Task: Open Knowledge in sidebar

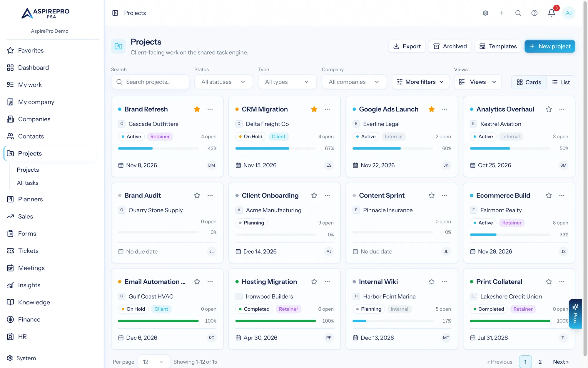Action: [34, 302]
